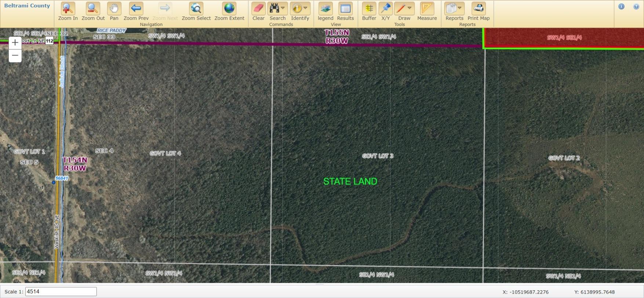Click the GOVT LOT 4 label
Viewport: 644px width, 298px height.
point(165,153)
